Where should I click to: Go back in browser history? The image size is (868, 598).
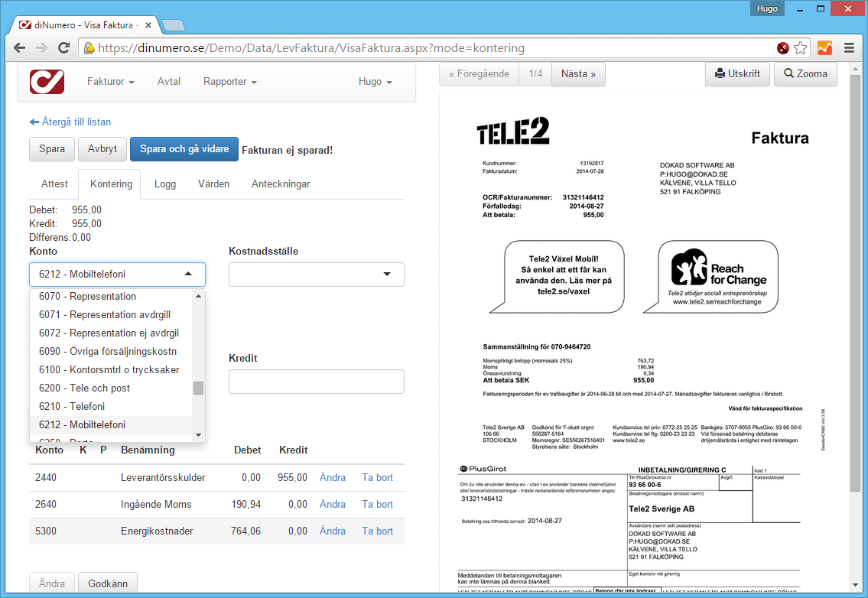(x=19, y=48)
